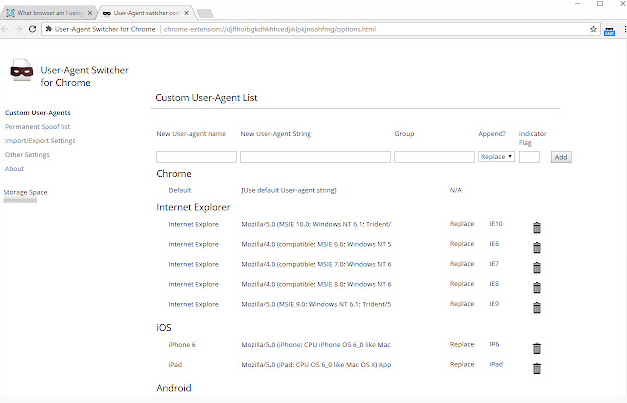Image resolution: width=627 pixels, height=403 pixels.
Task: Select the User-Agent switcher tab
Action: [x=146, y=13]
